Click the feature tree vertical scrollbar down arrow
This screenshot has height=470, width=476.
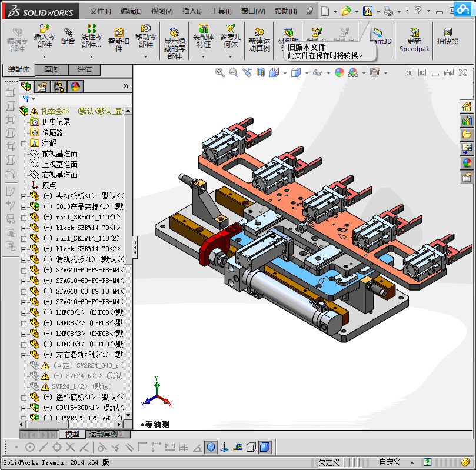point(128,415)
